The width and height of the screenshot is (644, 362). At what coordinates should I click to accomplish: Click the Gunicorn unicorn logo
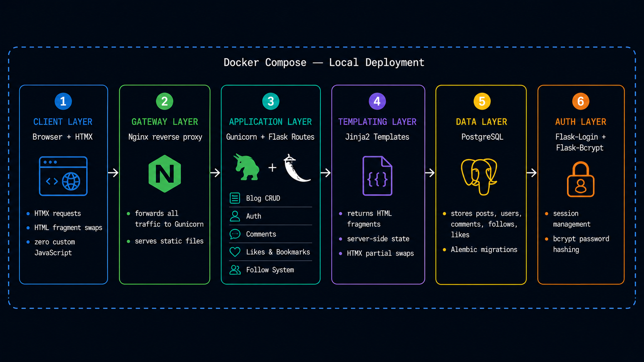click(x=247, y=167)
